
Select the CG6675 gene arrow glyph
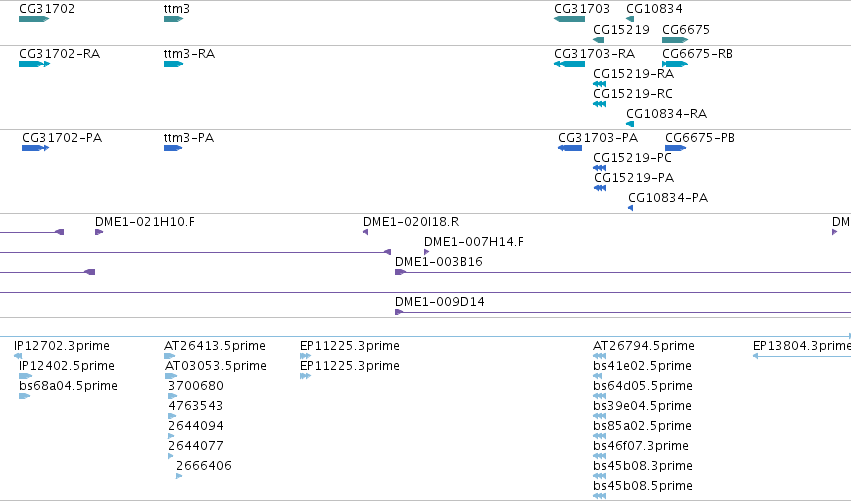(675, 40)
